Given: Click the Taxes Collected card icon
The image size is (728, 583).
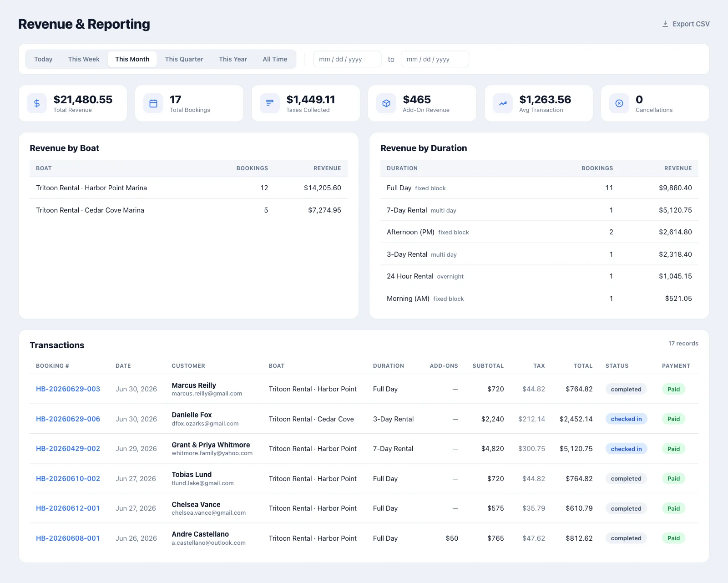Looking at the screenshot, I should [x=270, y=103].
